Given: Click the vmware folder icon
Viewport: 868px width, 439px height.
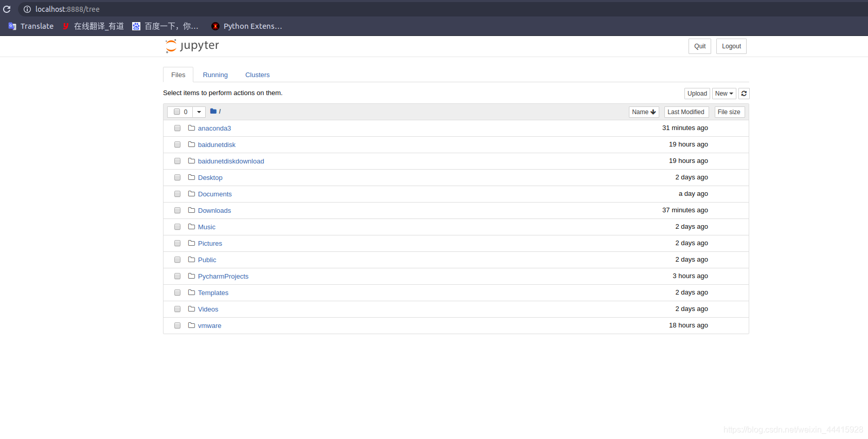Looking at the screenshot, I should pos(191,325).
